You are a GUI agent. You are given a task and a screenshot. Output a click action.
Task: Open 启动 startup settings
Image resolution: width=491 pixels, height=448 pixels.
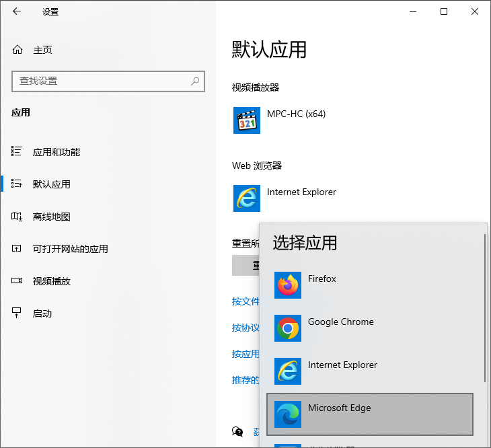click(x=42, y=313)
